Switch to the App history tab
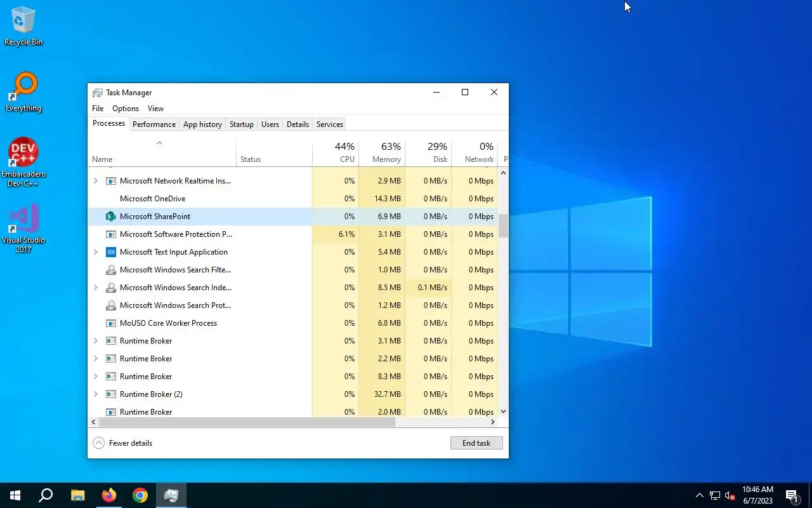 [x=202, y=124]
